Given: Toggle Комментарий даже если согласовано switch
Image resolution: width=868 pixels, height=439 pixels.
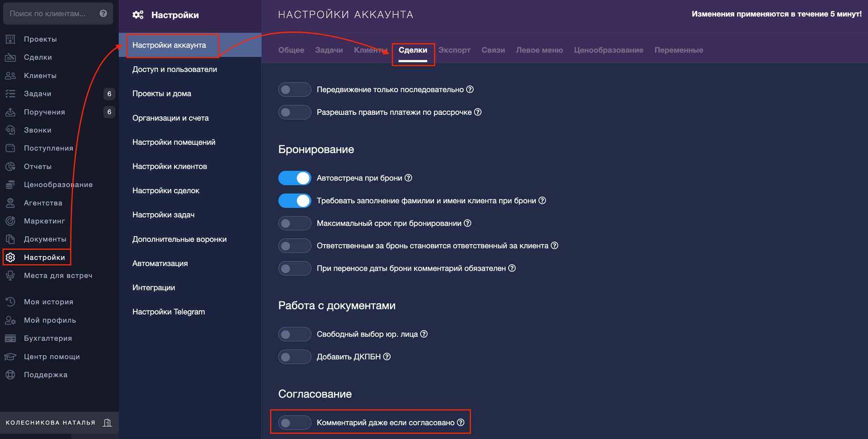Looking at the screenshot, I should click(x=295, y=423).
